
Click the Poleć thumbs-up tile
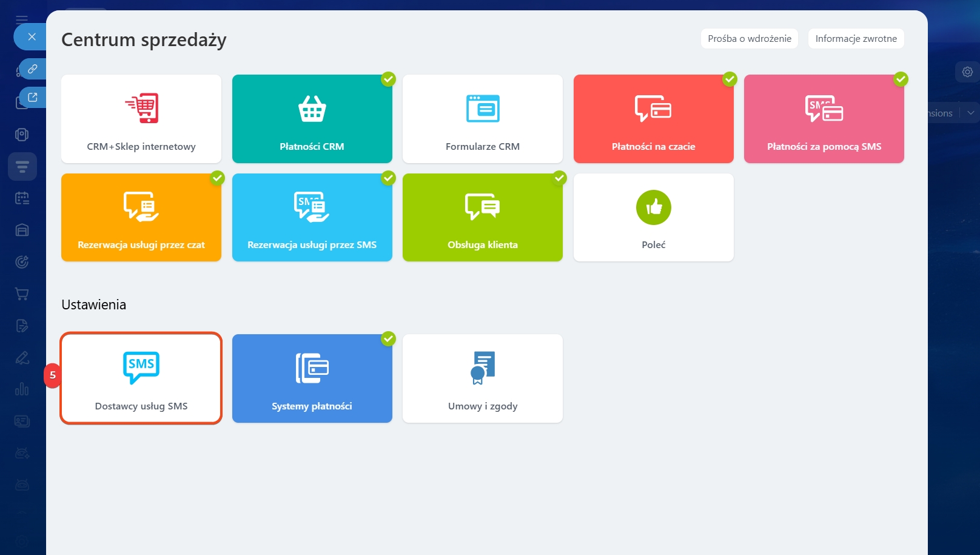(x=653, y=218)
